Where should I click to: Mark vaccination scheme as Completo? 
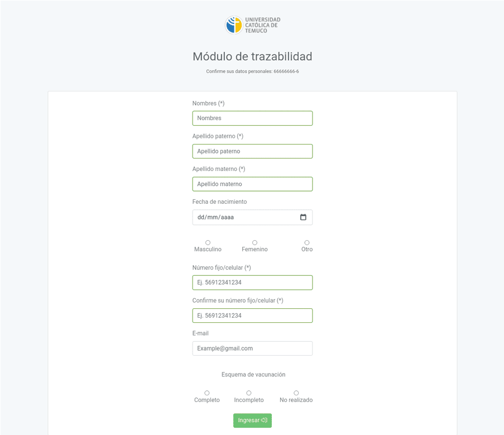click(x=207, y=393)
